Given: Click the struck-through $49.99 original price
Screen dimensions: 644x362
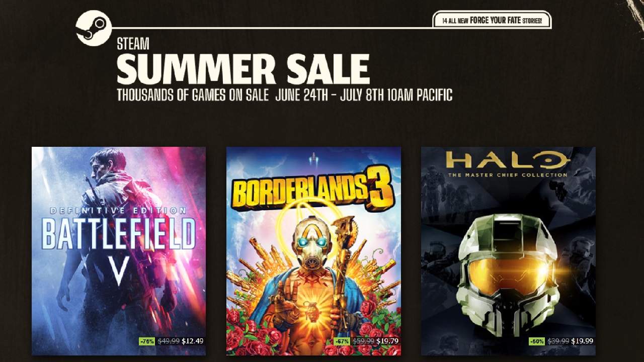Looking at the screenshot, I should click(169, 341).
